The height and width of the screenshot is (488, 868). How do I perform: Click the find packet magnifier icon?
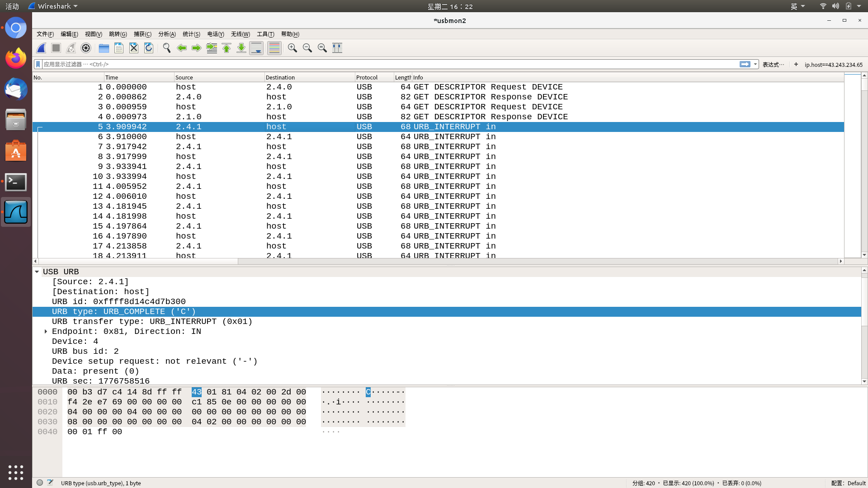coord(166,48)
